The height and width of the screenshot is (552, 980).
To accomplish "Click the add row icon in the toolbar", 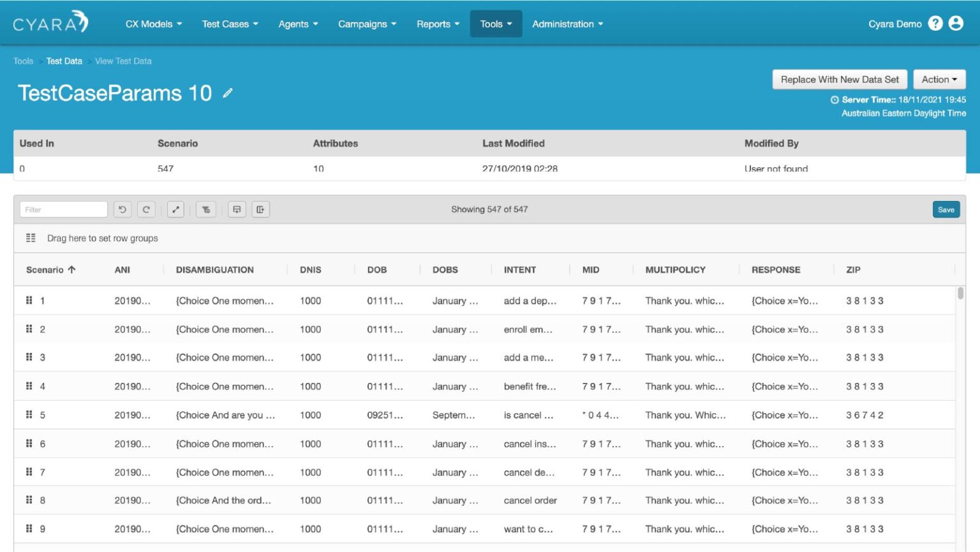I will tap(237, 209).
